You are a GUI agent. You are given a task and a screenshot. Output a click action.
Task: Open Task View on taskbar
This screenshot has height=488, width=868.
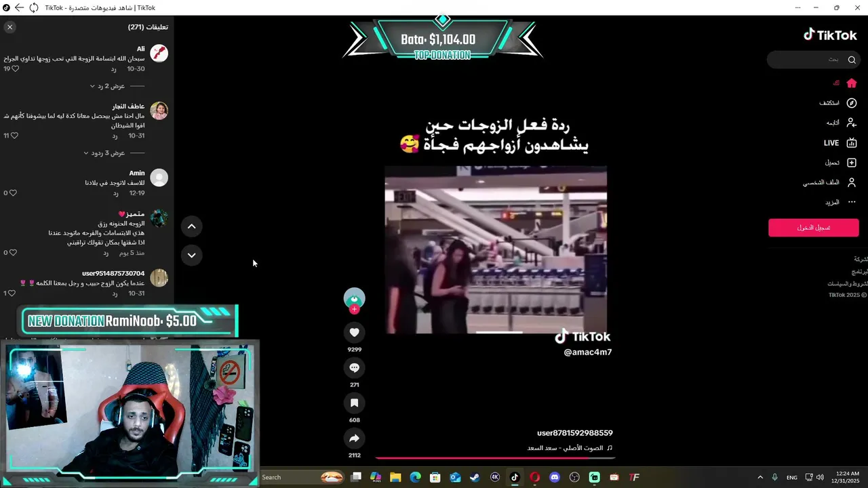click(x=356, y=477)
